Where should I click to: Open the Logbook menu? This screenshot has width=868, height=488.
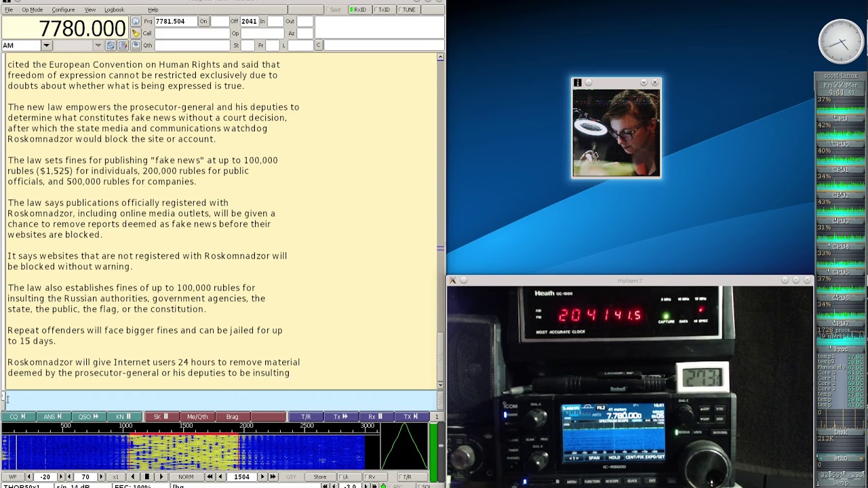tap(114, 9)
